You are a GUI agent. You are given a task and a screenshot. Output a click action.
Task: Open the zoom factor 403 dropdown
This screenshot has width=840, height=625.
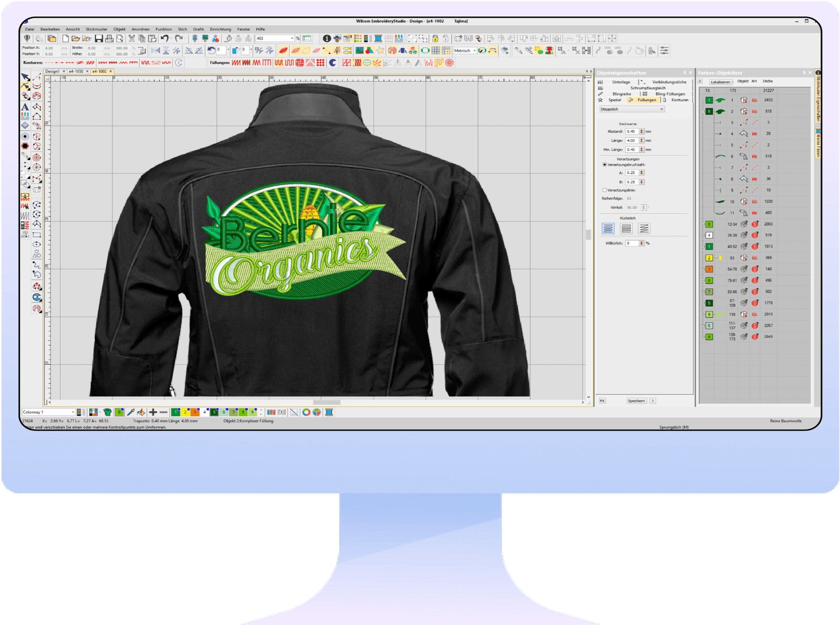click(x=275, y=38)
